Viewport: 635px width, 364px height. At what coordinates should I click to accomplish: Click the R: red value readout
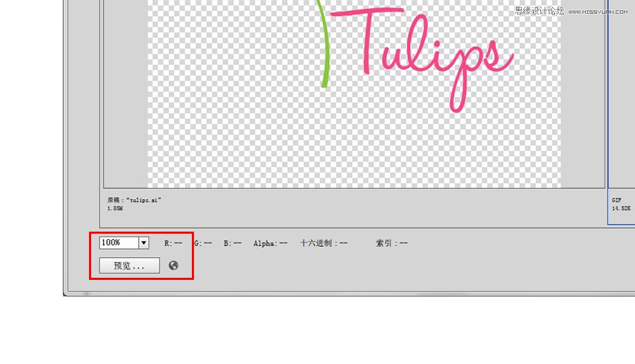(173, 243)
